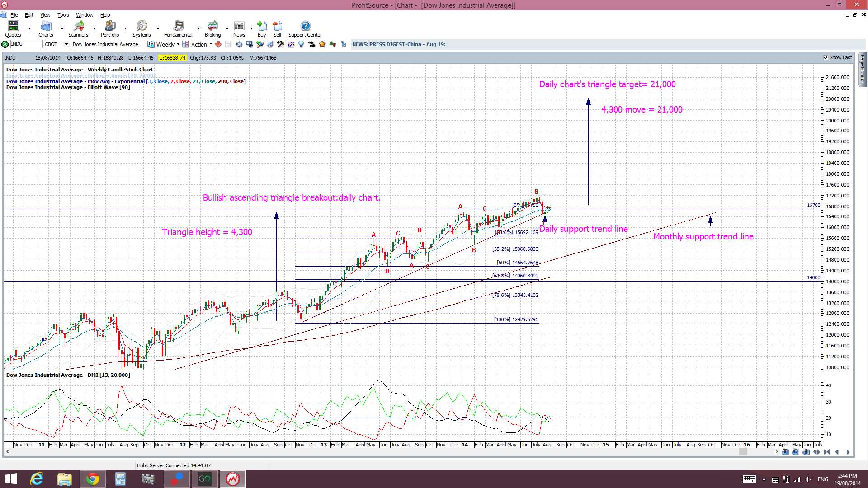Click the 'Daily support trend line' annotation

click(584, 229)
